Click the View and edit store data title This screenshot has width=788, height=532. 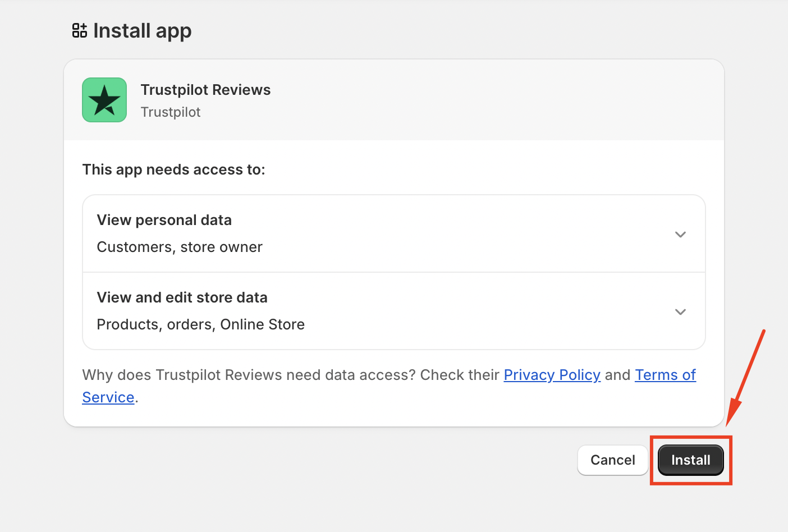point(182,297)
